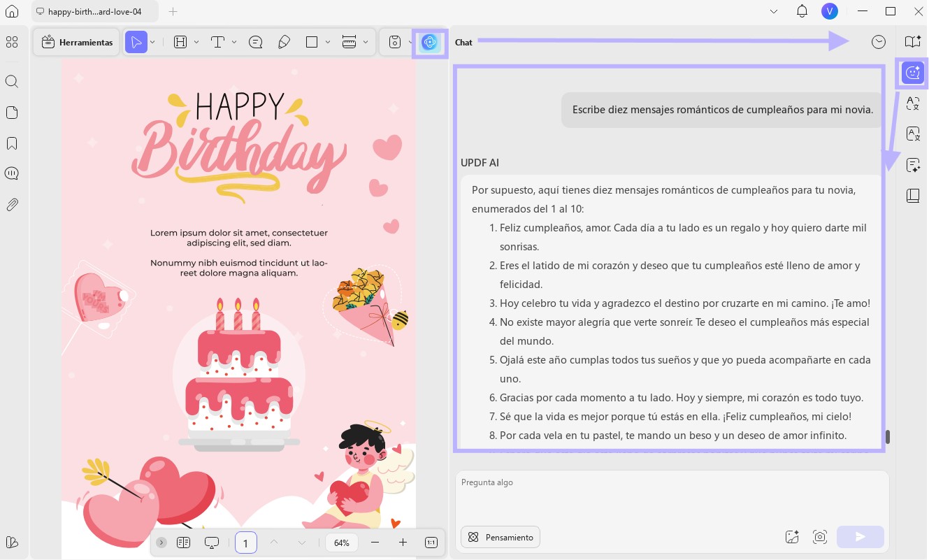
Task: Open 64% zoom level dropdown
Action: pos(342,543)
